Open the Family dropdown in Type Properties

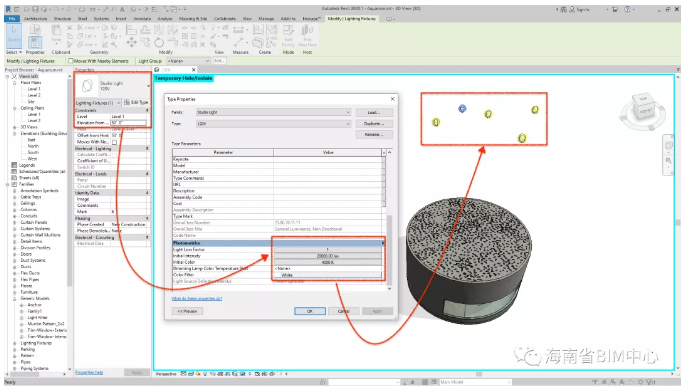(273, 112)
